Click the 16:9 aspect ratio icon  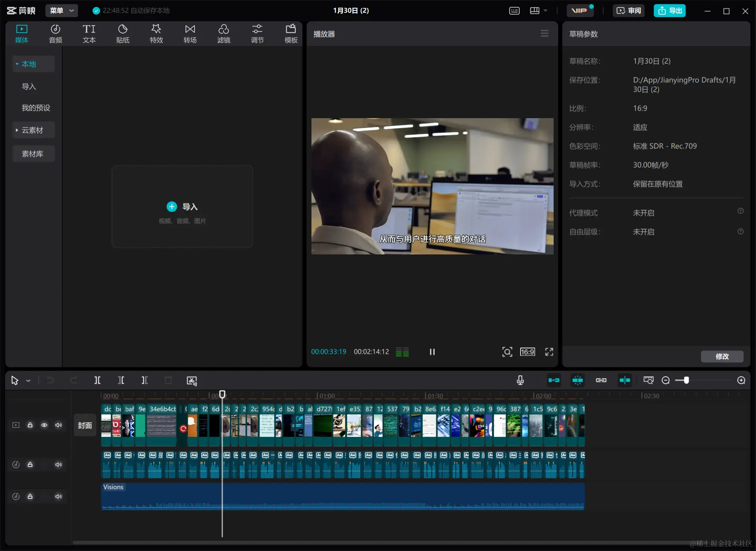[x=527, y=352]
